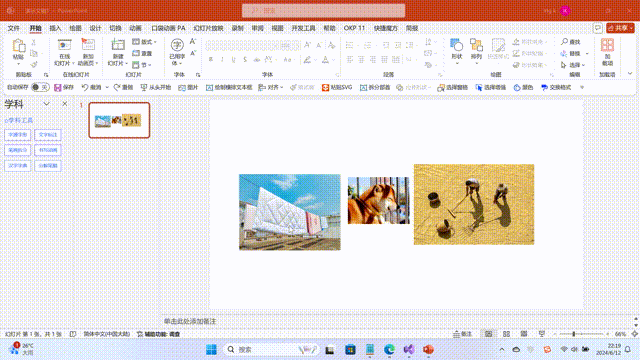Click the fit slide to window icon

coord(635,334)
